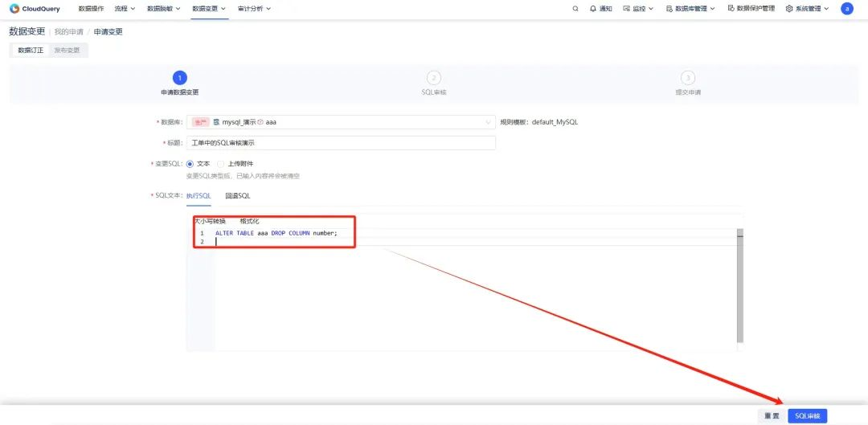Click into the 标题 input field
868x425 pixels.
[x=341, y=143]
